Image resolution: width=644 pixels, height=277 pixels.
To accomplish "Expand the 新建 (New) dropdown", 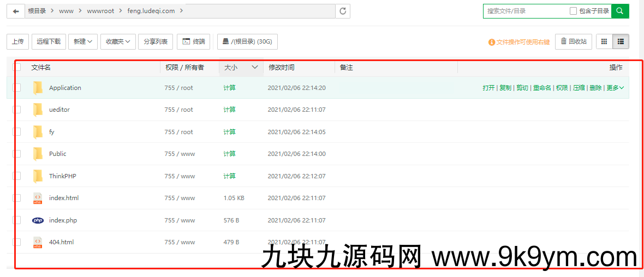I will point(83,41).
